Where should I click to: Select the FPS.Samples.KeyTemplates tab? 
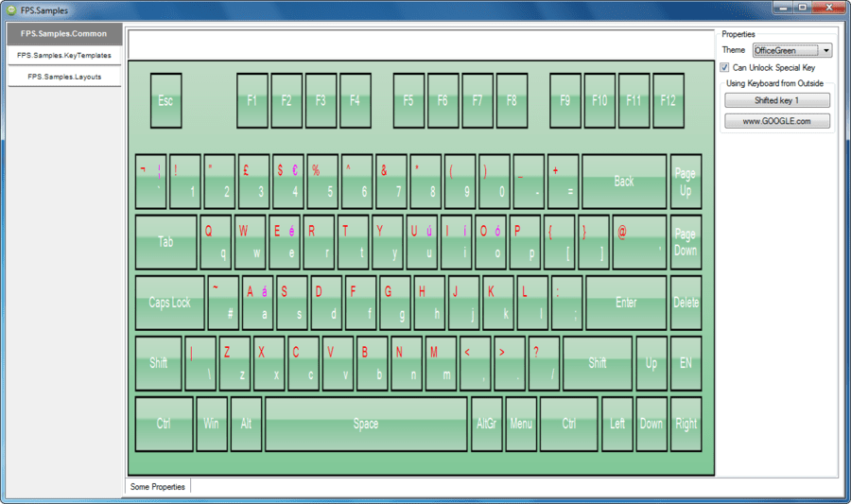click(x=64, y=56)
